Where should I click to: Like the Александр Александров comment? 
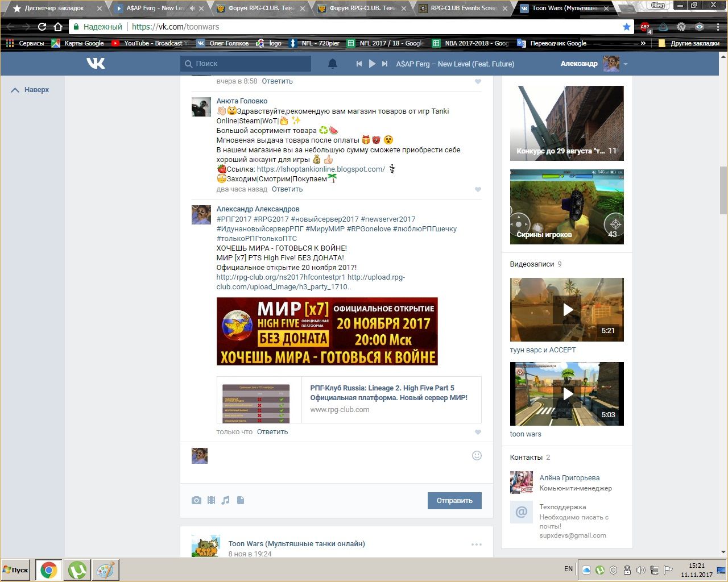[478, 433]
